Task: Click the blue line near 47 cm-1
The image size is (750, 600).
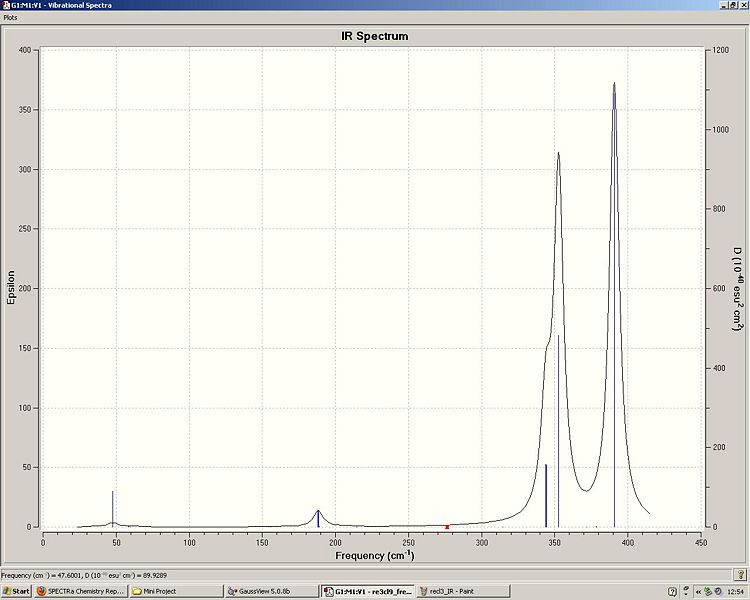Action: [113, 508]
